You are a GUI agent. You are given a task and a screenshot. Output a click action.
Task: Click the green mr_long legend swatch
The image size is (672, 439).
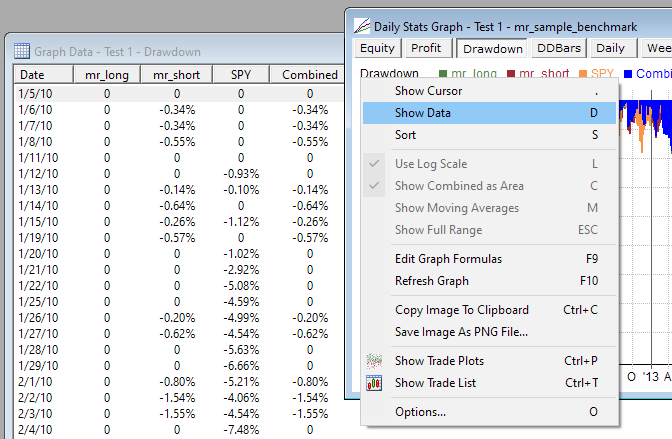(444, 74)
